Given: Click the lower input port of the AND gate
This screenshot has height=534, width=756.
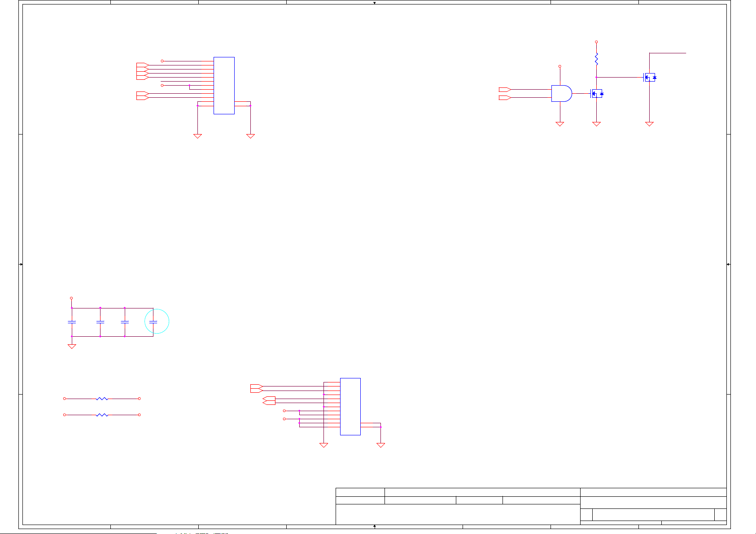Looking at the screenshot, I should [505, 98].
